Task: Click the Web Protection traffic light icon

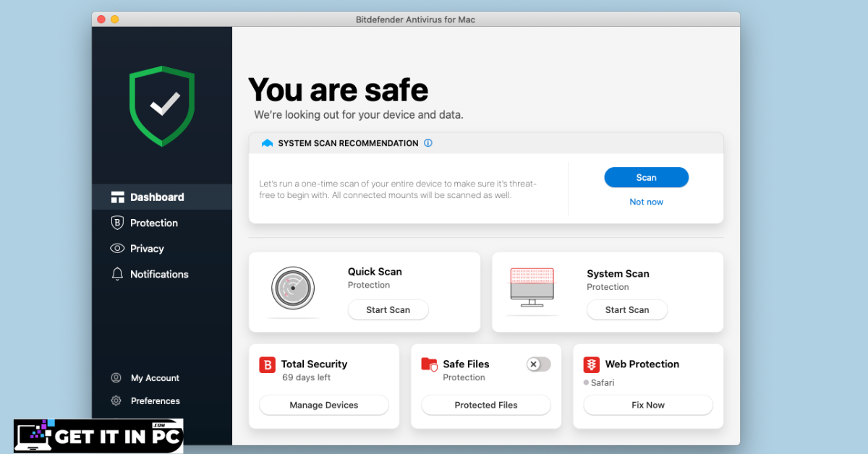Action: pyautogui.click(x=592, y=364)
